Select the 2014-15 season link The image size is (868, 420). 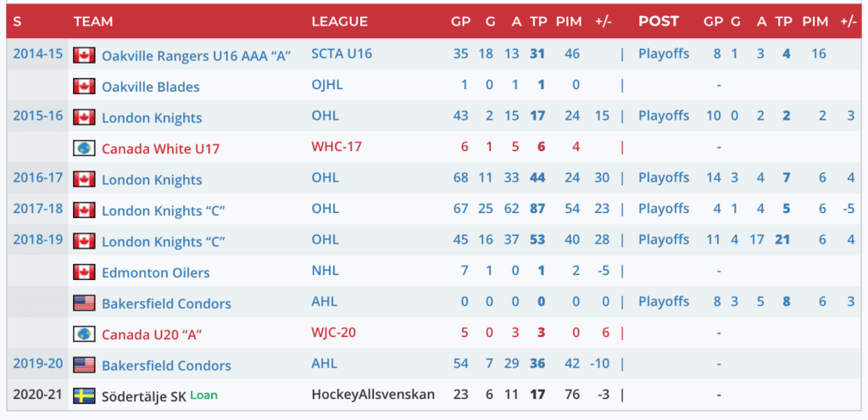(37, 54)
